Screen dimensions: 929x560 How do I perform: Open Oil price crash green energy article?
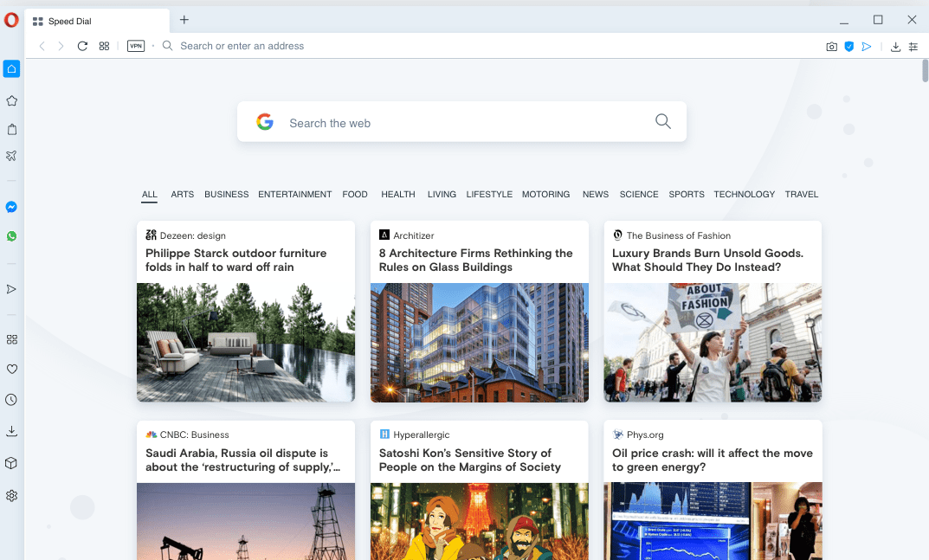[713, 460]
